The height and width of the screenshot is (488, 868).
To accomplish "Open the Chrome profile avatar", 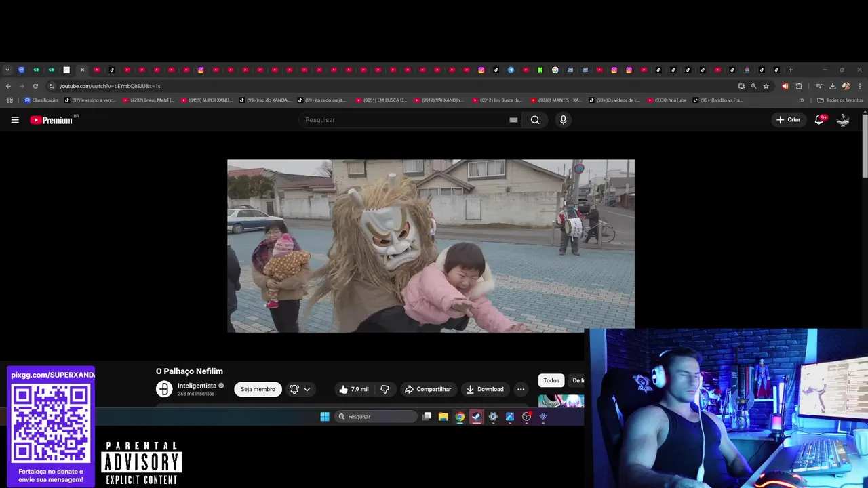I will point(846,86).
